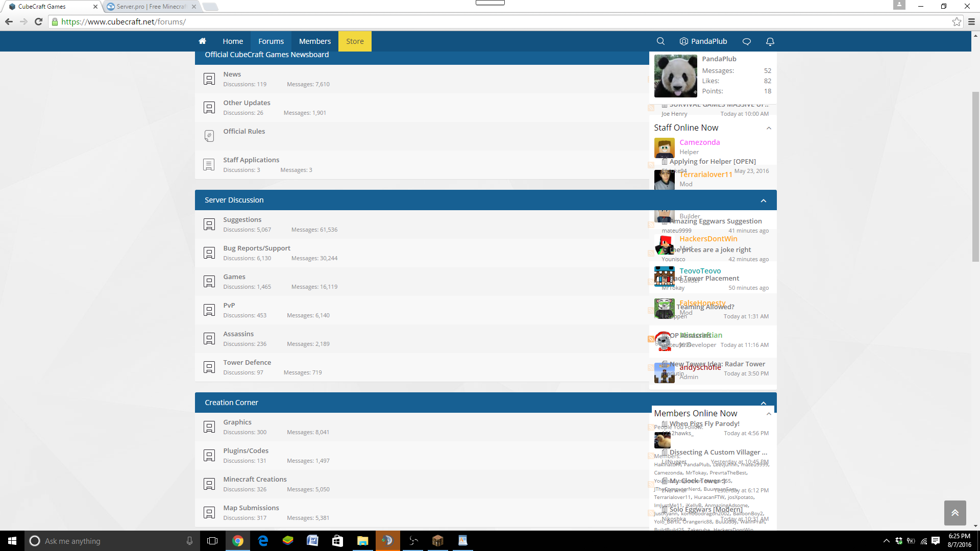This screenshot has height=551, width=980.
Task: Open the Creation Corner category header
Action: (x=231, y=403)
